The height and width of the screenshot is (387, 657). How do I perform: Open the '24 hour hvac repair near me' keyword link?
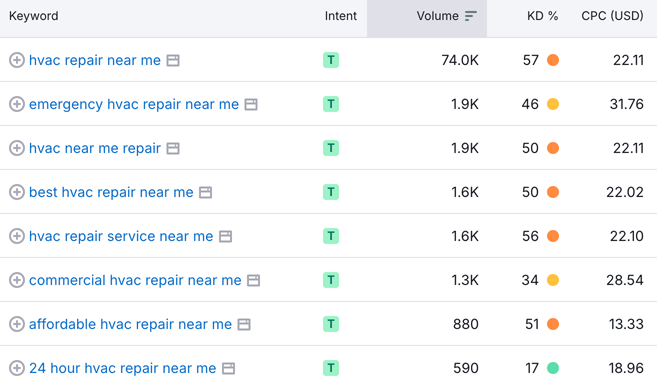pos(122,368)
